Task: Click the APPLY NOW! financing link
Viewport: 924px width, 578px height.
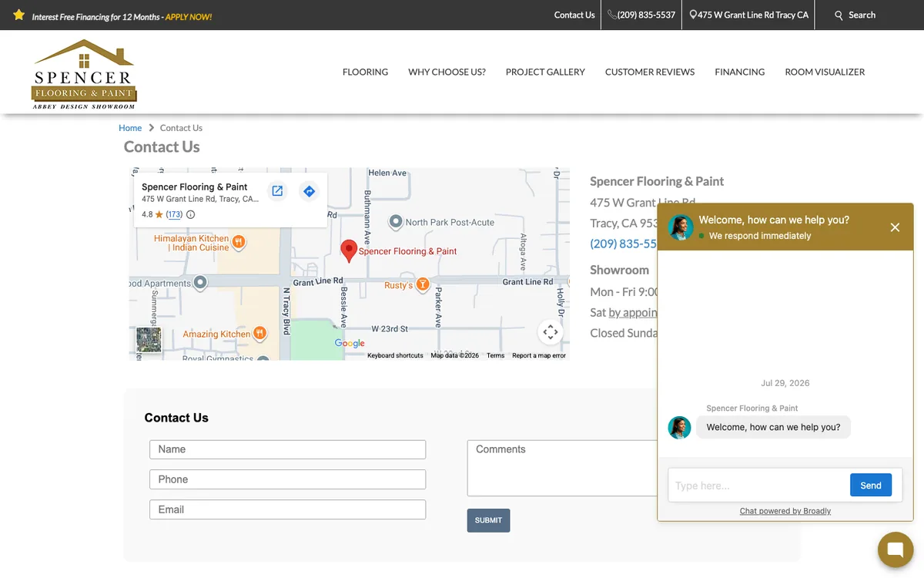Action: [x=189, y=17]
